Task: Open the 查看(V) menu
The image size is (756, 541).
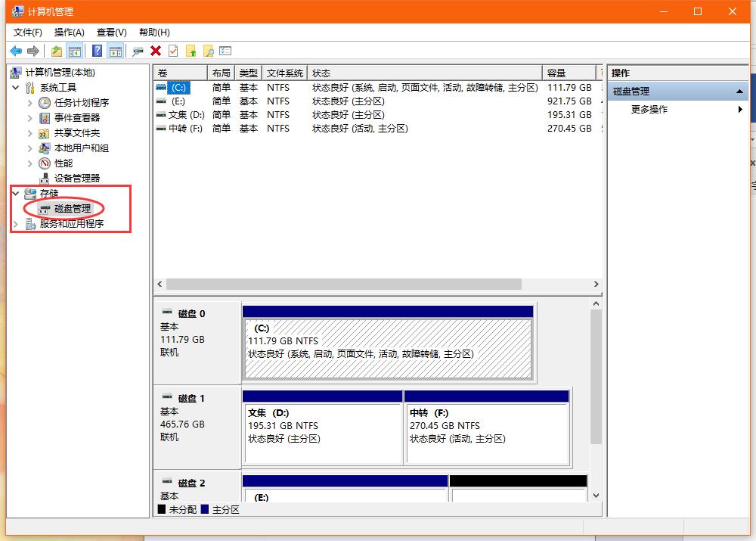Action: click(x=111, y=33)
